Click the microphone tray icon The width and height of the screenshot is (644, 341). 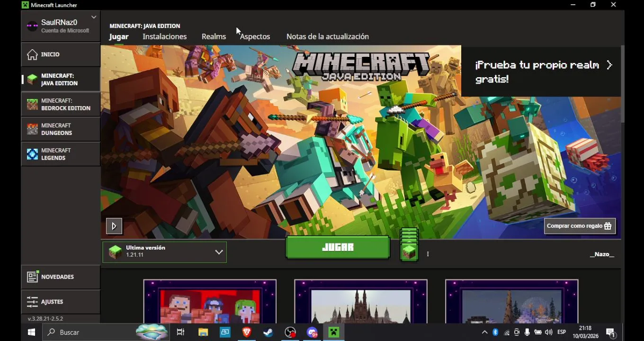(x=527, y=332)
